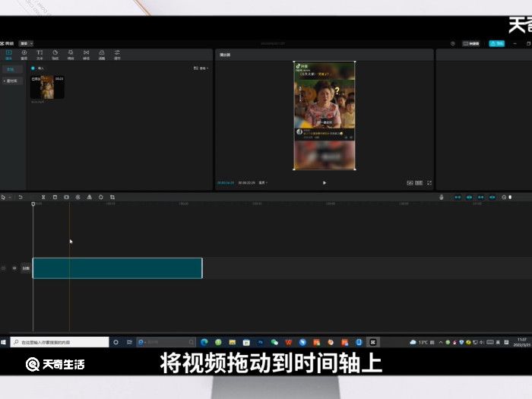Open the Transitions (转场) tab
The height and width of the screenshot is (399, 532).
click(86, 55)
